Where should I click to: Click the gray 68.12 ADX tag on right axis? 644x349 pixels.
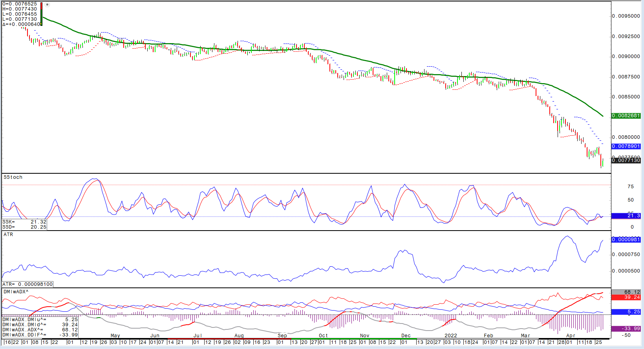point(626,292)
